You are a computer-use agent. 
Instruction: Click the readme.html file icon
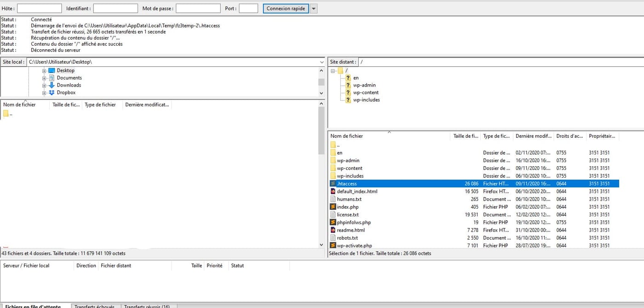pos(333,230)
